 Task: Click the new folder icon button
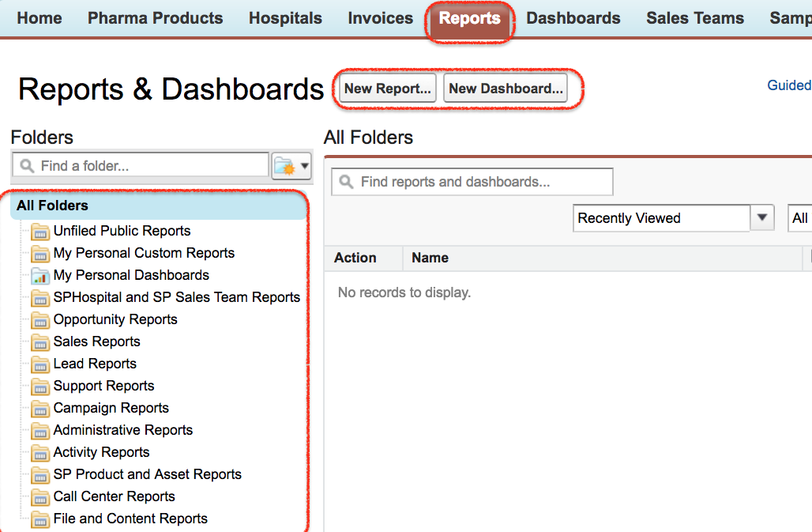[x=284, y=166]
